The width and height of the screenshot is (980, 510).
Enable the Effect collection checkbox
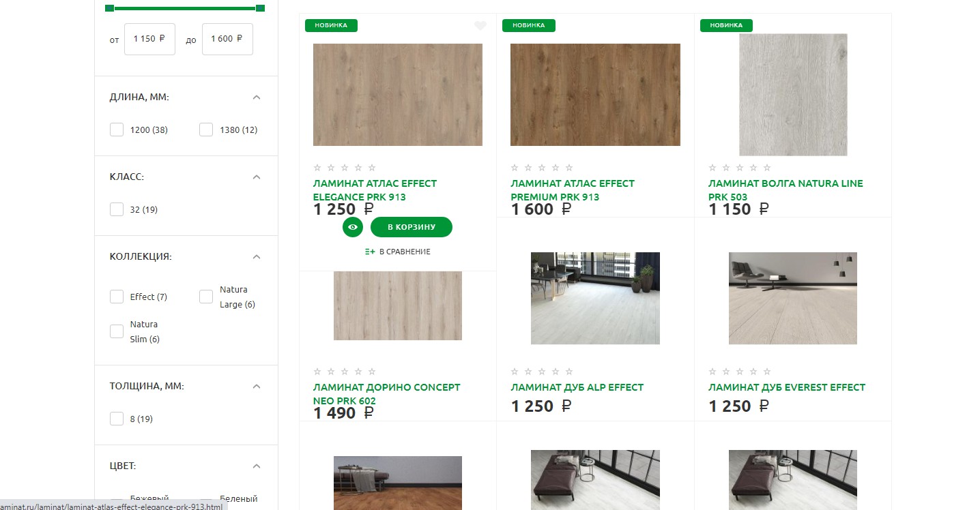point(117,297)
